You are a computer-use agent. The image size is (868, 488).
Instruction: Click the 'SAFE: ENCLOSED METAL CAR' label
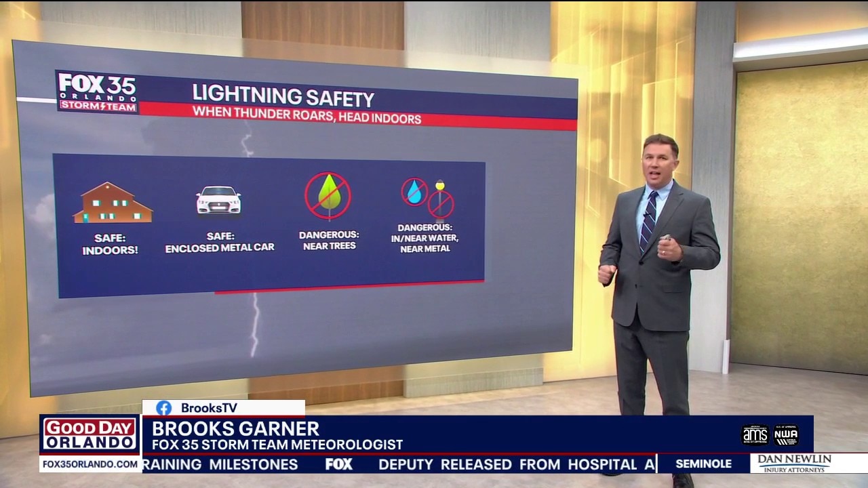(x=220, y=242)
